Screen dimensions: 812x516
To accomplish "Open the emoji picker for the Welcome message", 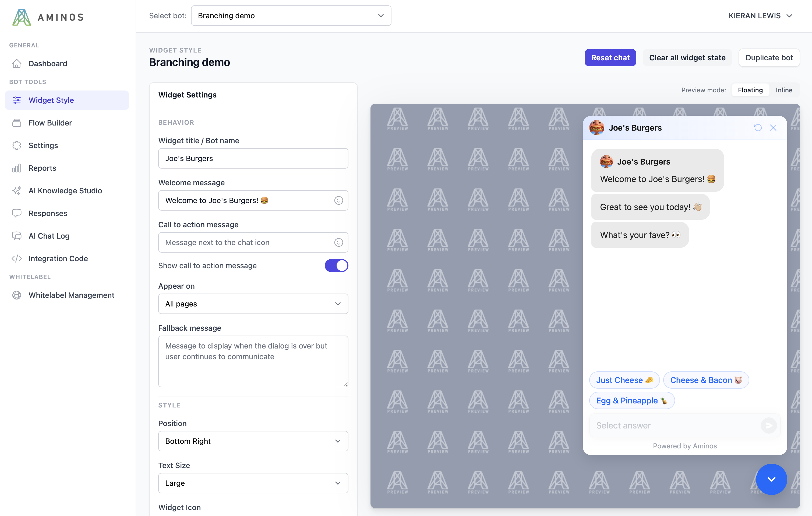I will click(338, 200).
